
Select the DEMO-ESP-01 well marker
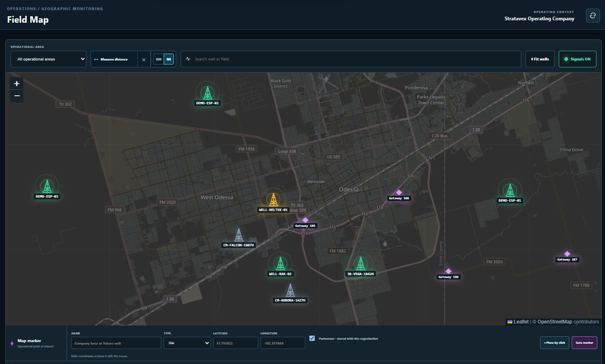click(x=510, y=190)
